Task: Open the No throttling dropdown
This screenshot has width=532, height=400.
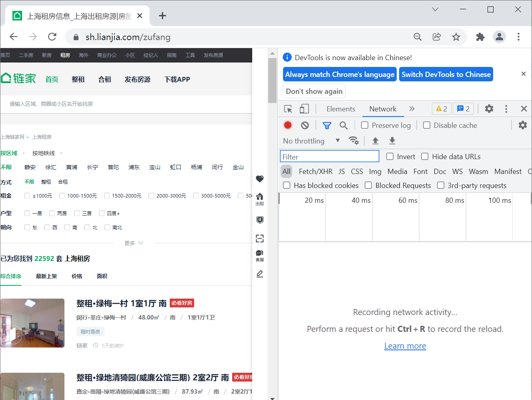Action: (311, 141)
